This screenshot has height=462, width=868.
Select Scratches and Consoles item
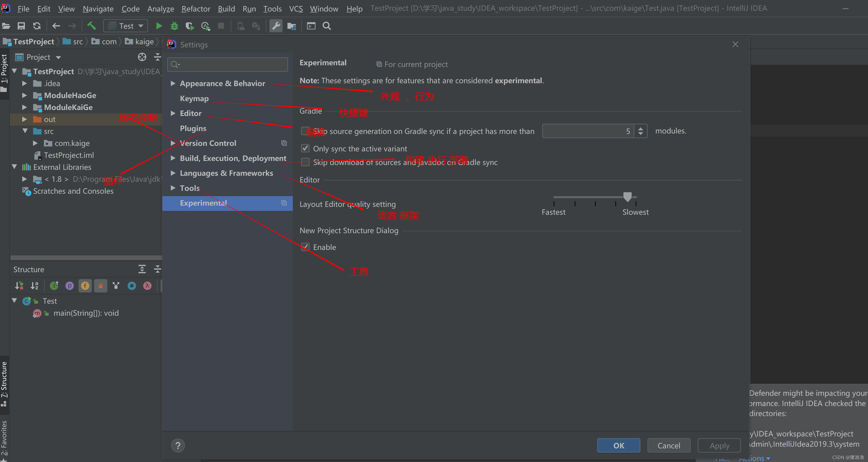73,191
